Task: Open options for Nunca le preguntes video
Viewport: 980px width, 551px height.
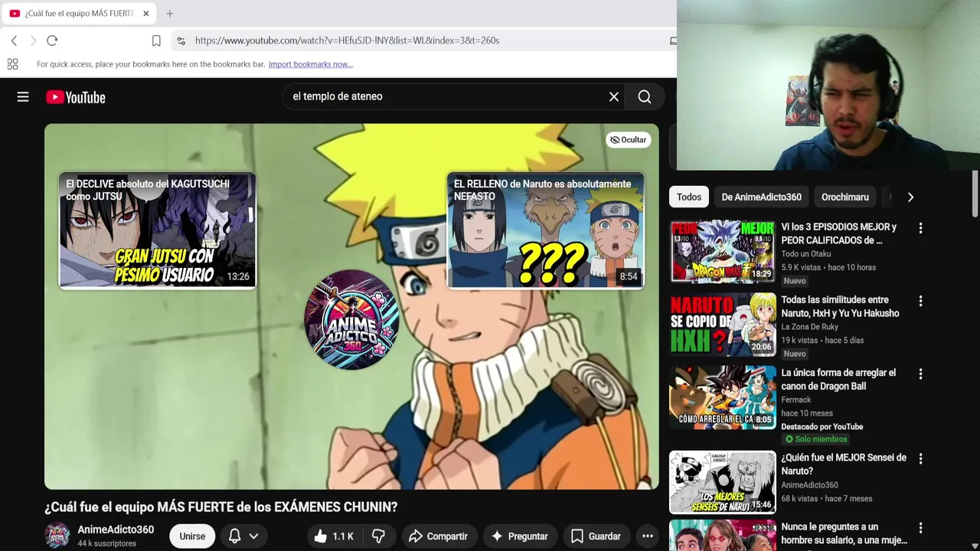Action: click(x=920, y=528)
